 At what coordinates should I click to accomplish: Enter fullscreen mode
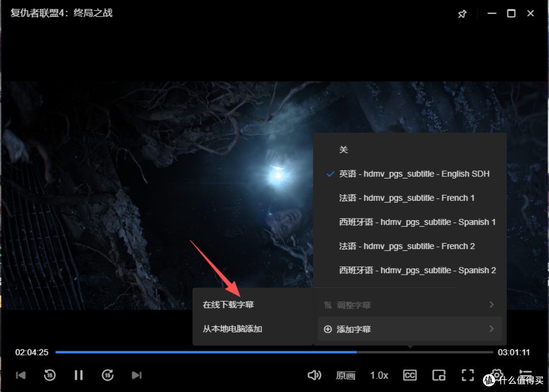(468, 375)
